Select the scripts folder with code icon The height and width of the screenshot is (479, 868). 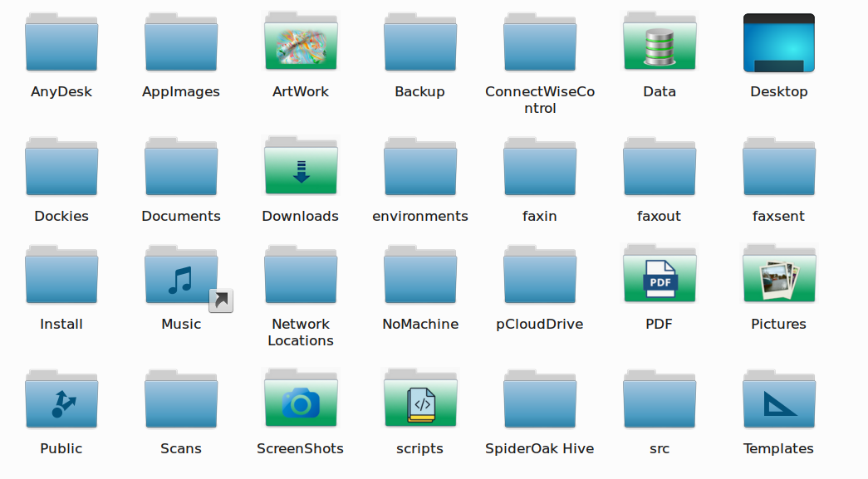420,398
